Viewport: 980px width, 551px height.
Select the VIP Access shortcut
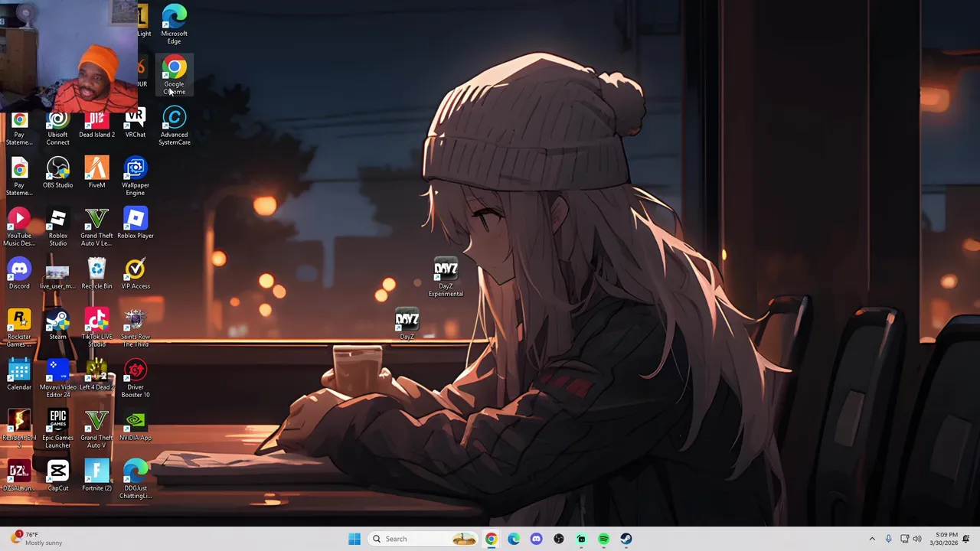(136, 274)
